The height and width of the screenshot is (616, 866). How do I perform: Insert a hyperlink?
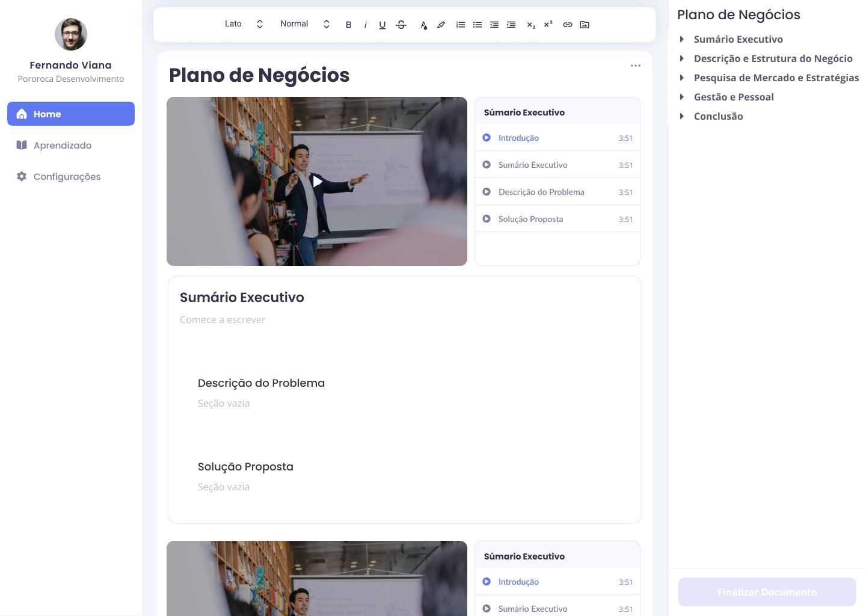pyautogui.click(x=568, y=25)
